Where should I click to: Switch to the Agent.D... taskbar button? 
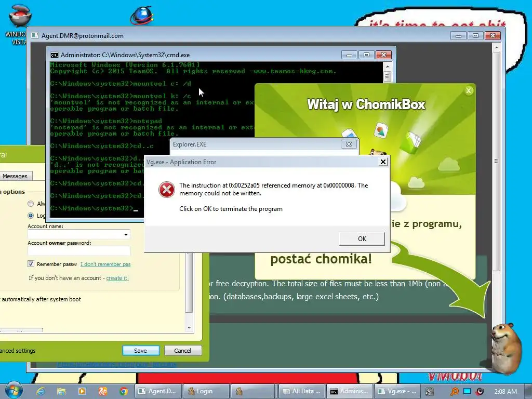(x=158, y=391)
